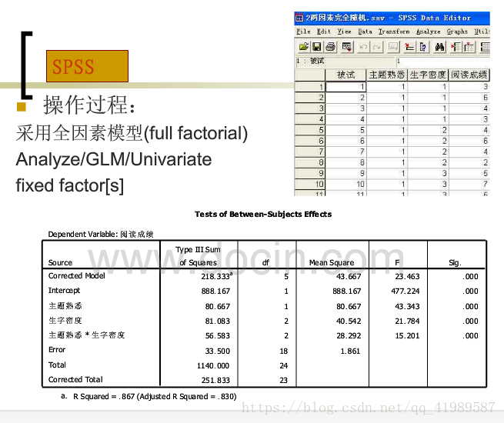Click the 主题熟悉 cell in row 6
The image size is (504, 423).
[387, 141]
